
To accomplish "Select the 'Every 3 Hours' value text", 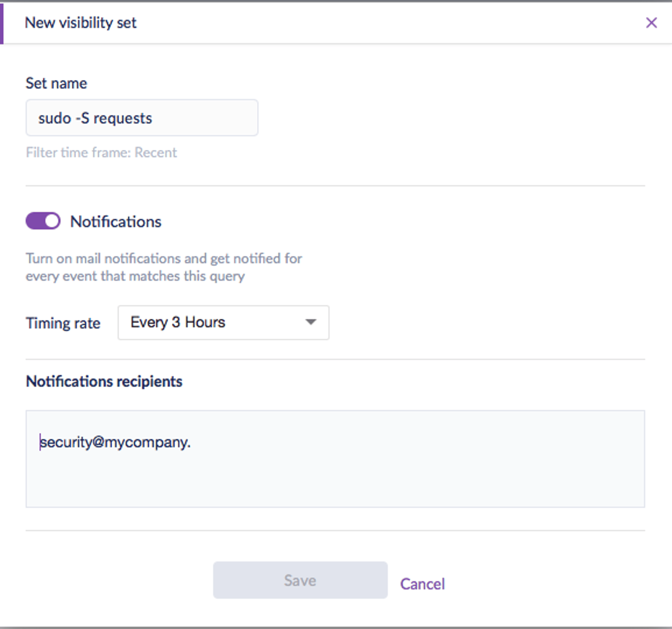I will (x=178, y=322).
